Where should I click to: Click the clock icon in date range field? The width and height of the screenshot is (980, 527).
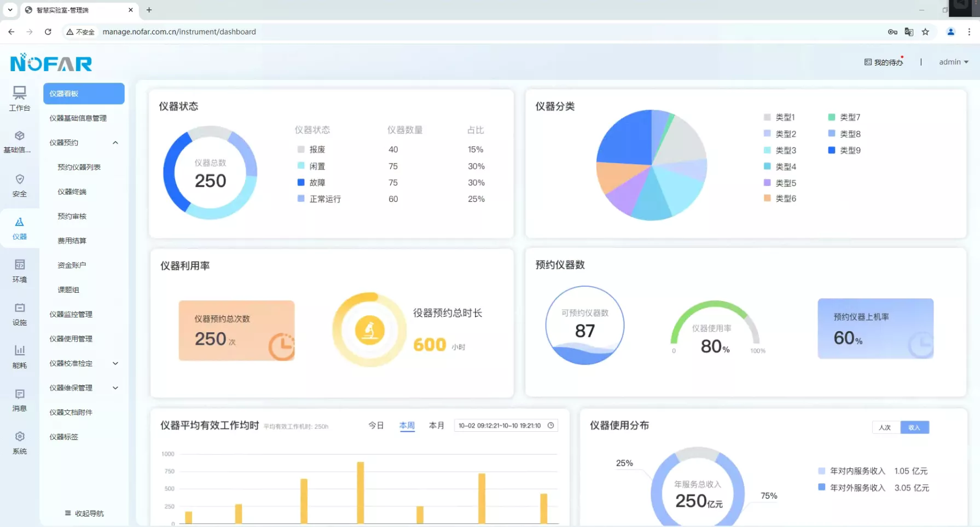pos(551,425)
